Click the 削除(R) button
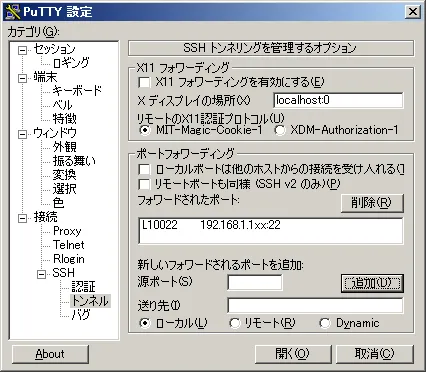Screen dimensions: 426x372 tap(372, 203)
